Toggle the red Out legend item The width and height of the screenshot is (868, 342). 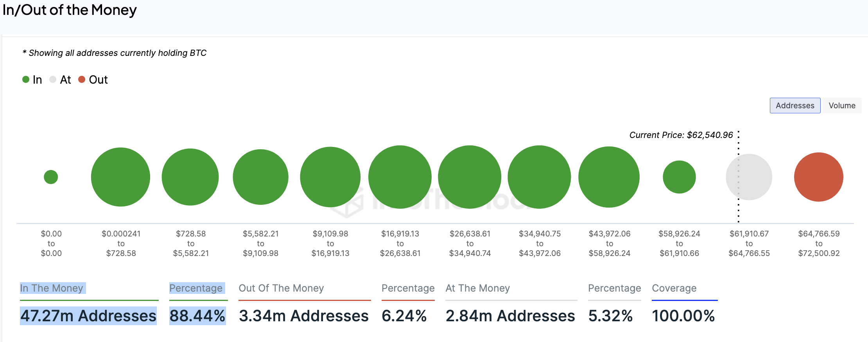point(93,80)
